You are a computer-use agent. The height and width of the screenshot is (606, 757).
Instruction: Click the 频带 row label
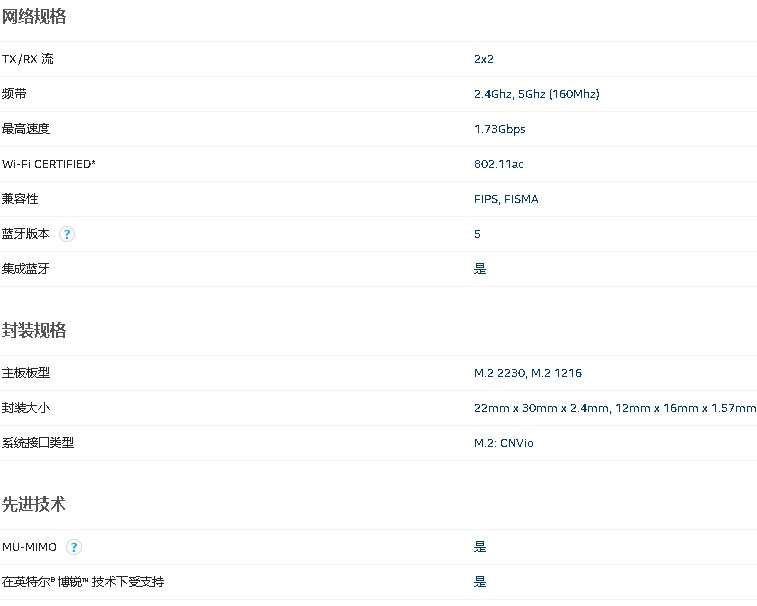click(14, 94)
